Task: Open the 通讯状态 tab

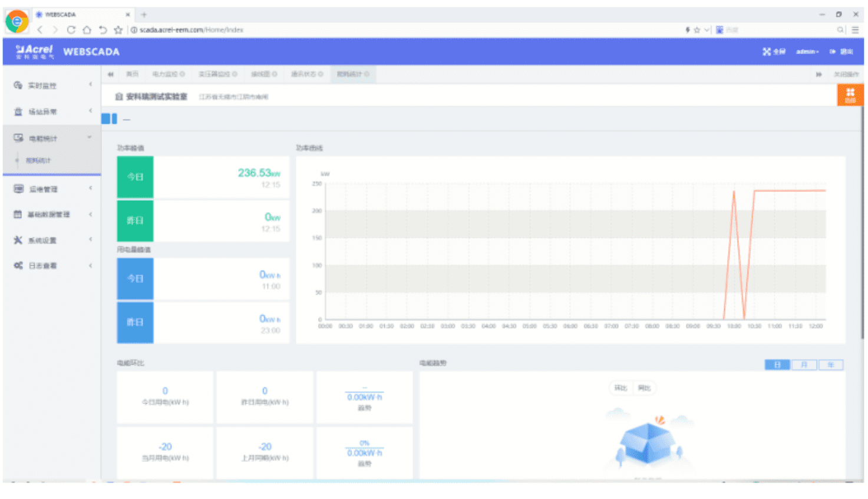Action: (307, 74)
